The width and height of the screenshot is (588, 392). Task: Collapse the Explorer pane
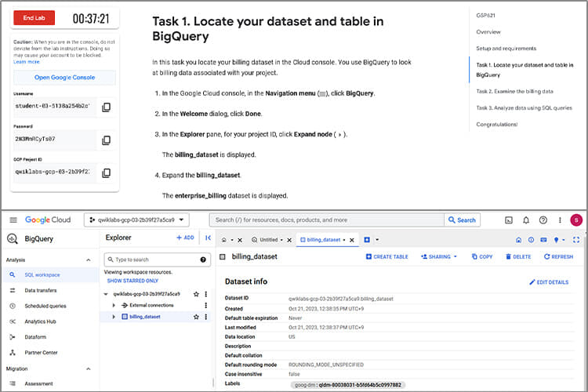coord(208,238)
